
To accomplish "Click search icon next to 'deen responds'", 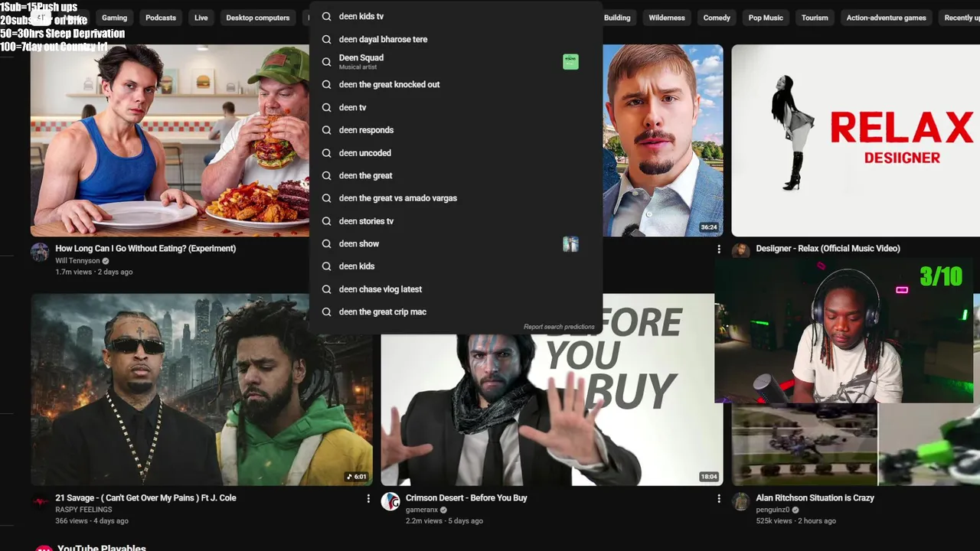I will coord(326,130).
